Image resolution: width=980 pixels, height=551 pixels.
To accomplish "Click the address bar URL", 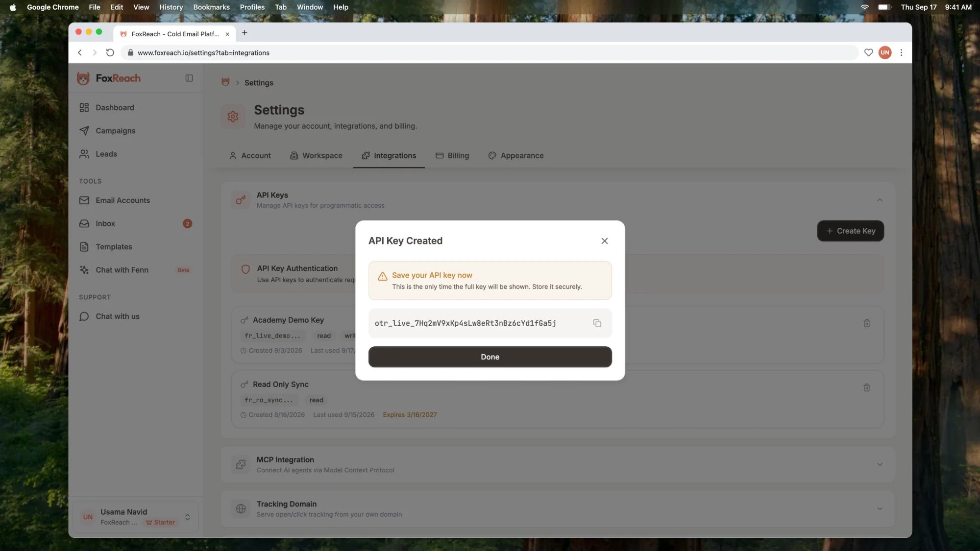I will (x=203, y=53).
